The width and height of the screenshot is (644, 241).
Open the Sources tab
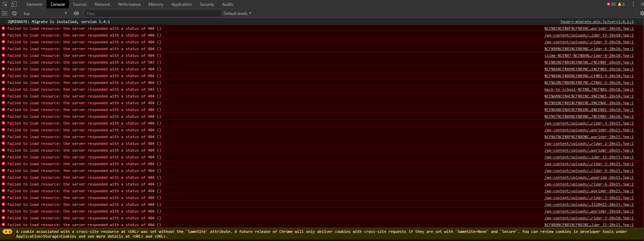click(80, 4)
